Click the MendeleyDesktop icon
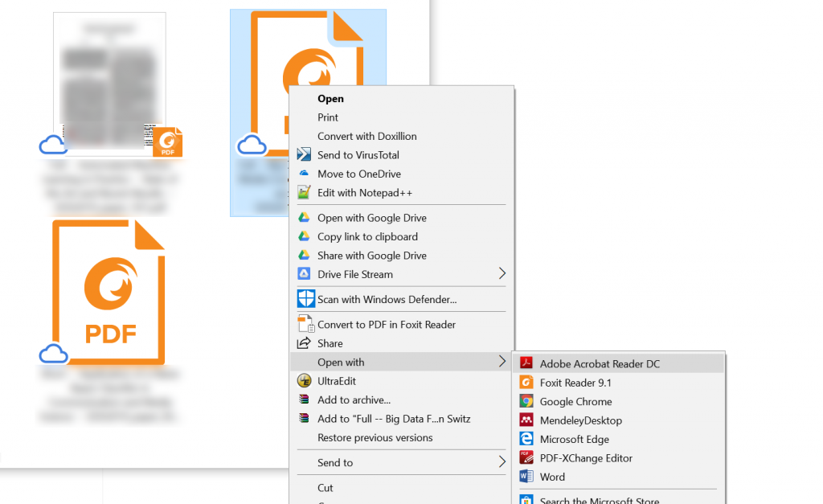 [x=526, y=420]
